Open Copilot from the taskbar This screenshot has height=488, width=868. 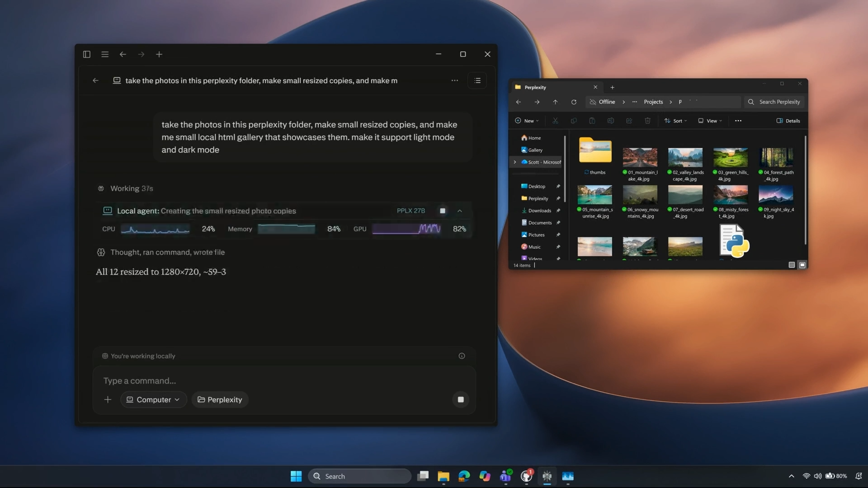point(485,476)
